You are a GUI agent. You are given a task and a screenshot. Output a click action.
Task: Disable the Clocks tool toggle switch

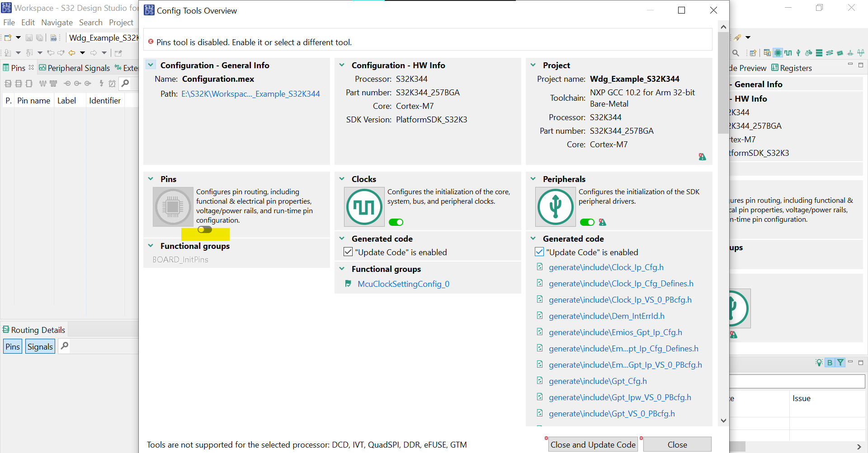[x=396, y=222]
